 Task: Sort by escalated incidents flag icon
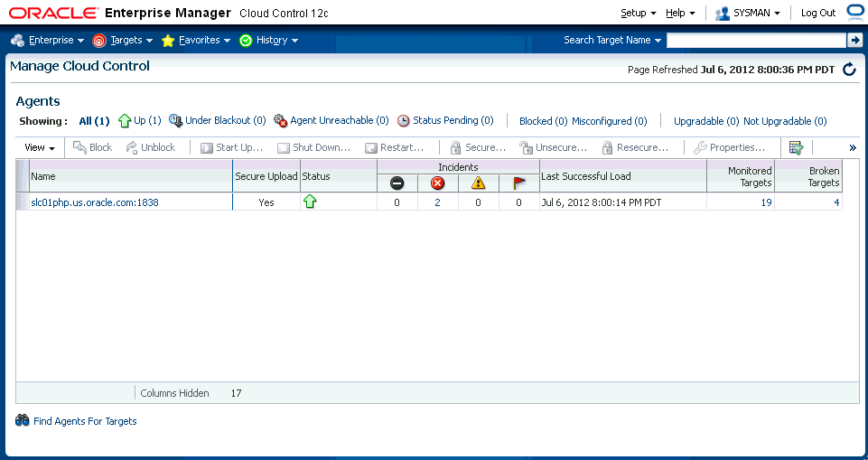click(519, 183)
